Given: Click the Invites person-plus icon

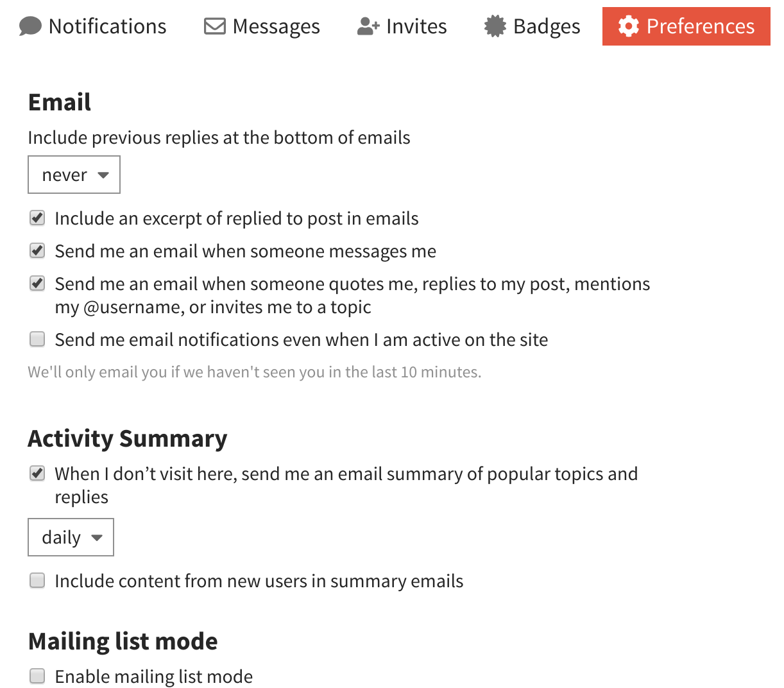Looking at the screenshot, I should coord(368,26).
